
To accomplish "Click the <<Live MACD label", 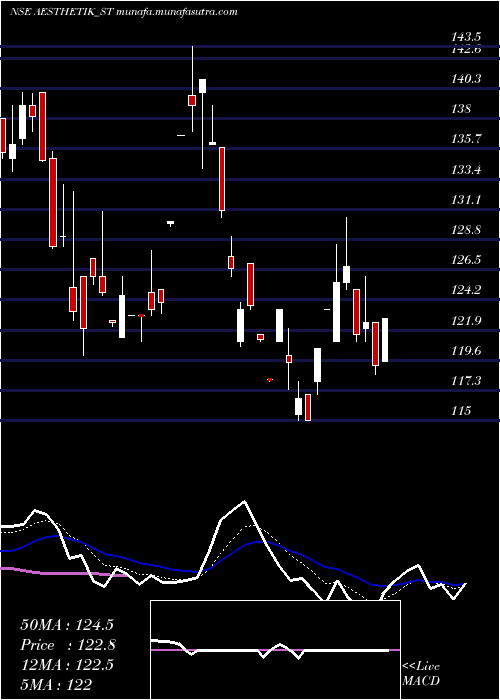I will point(421,674).
